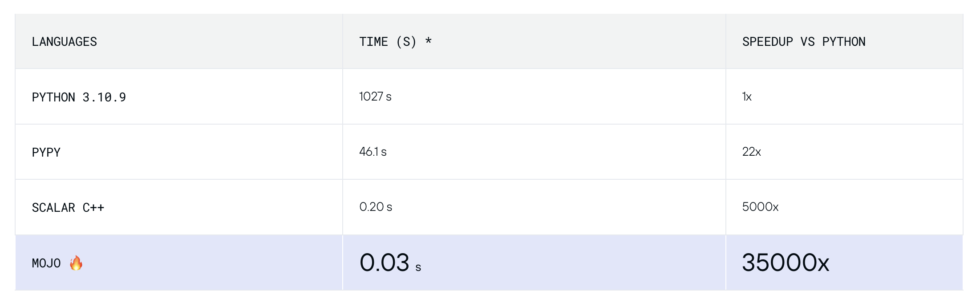Select the 0.20 s time cell
This screenshot has height=307, width=980.
click(x=376, y=207)
